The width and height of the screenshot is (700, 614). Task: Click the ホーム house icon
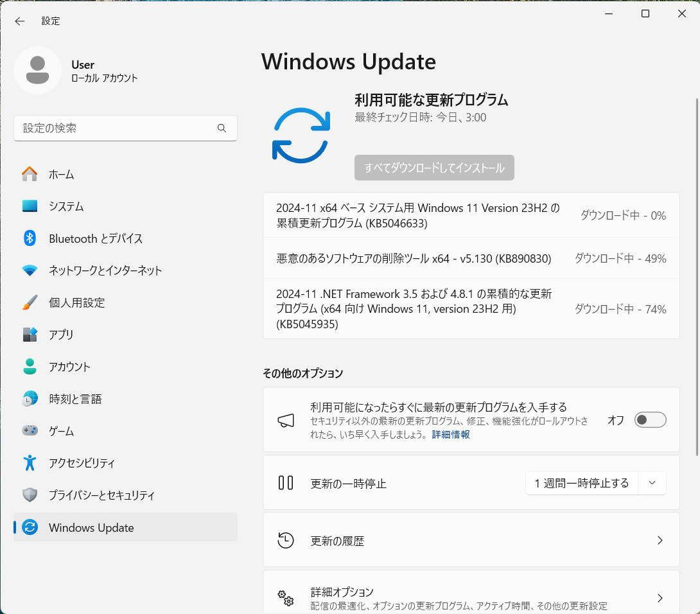click(x=30, y=174)
